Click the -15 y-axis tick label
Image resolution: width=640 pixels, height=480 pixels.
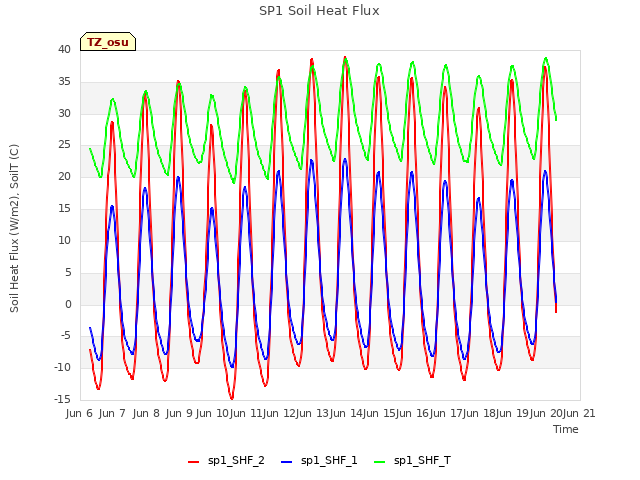(x=62, y=399)
